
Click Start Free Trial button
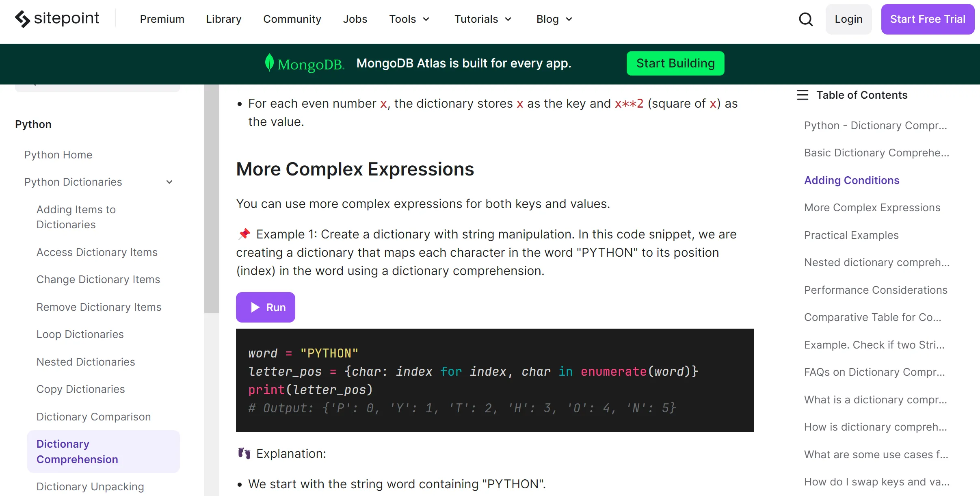pos(927,19)
